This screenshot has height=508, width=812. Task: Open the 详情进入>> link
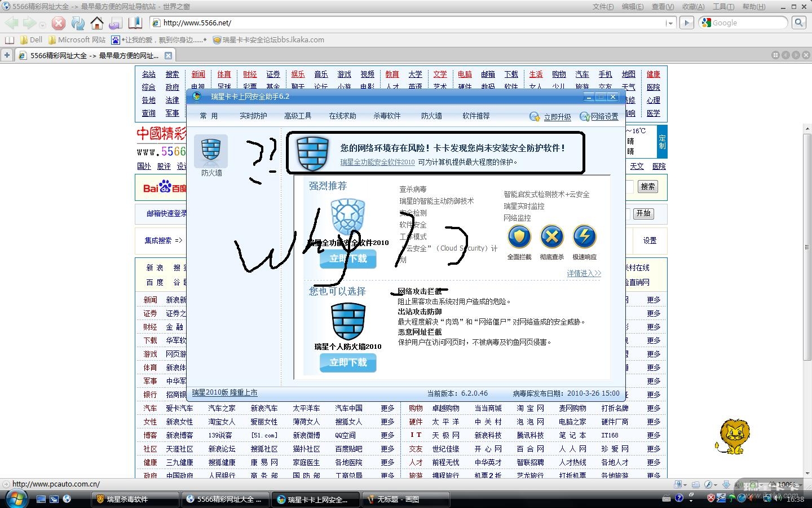[x=584, y=273]
